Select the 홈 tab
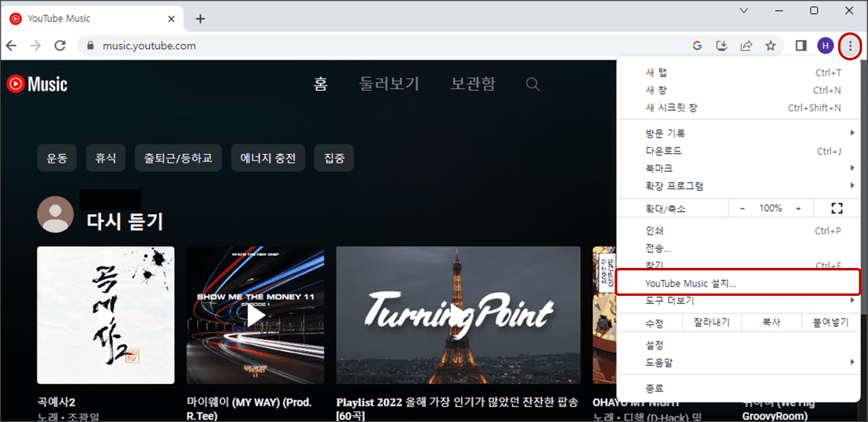This screenshot has height=422, width=868. pos(321,84)
